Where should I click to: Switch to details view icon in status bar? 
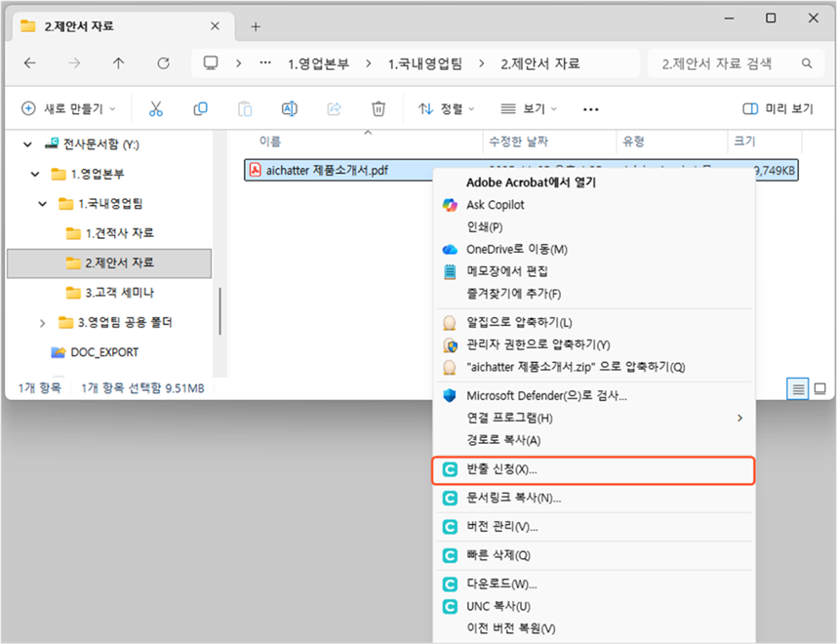(x=798, y=388)
